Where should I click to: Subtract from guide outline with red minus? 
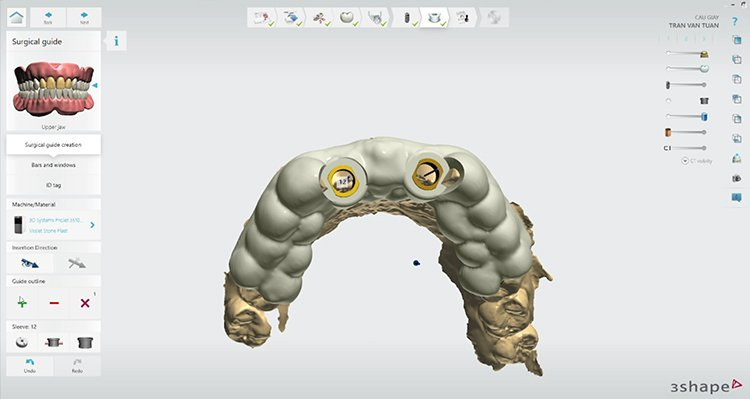(x=54, y=303)
